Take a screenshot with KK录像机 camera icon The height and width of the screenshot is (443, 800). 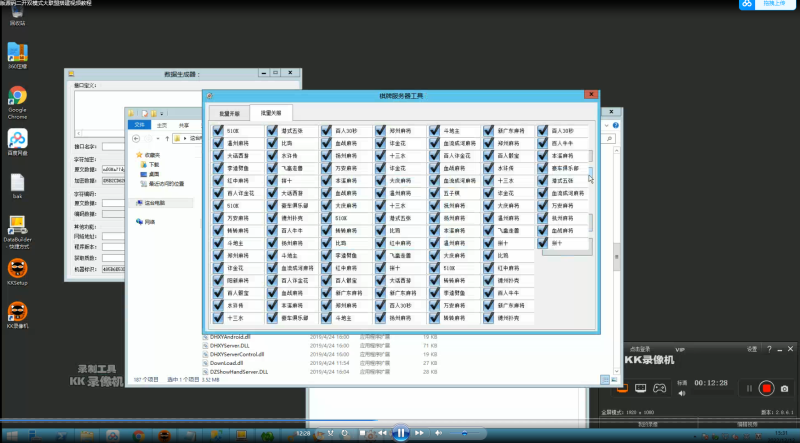(x=785, y=388)
